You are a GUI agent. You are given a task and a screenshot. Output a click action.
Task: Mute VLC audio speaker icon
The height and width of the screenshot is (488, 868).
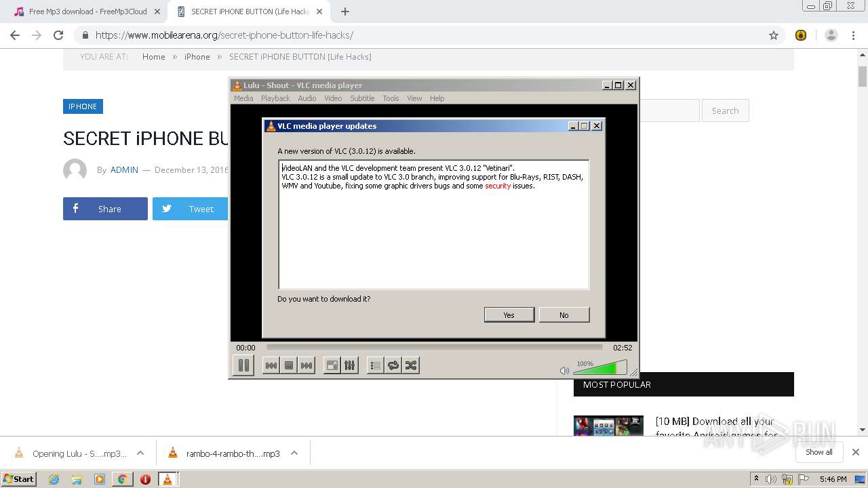(564, 370)
